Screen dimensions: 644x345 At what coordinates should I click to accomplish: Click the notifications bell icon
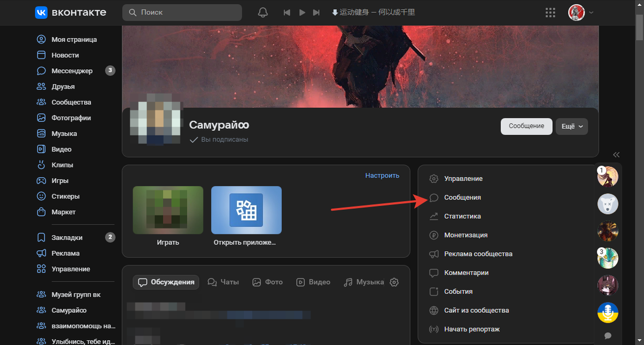(263, 12)
